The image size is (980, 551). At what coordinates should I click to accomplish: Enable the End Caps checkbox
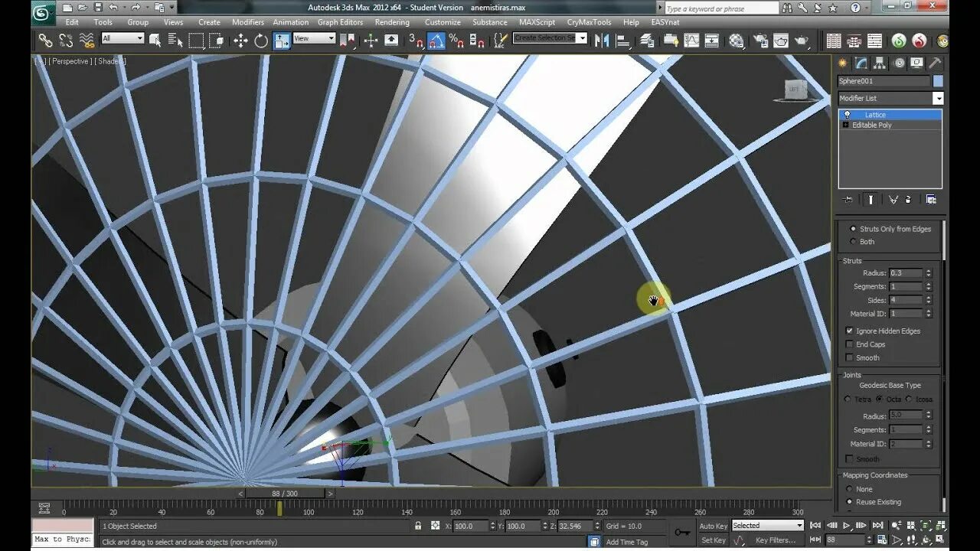click(x=849, y=344)
